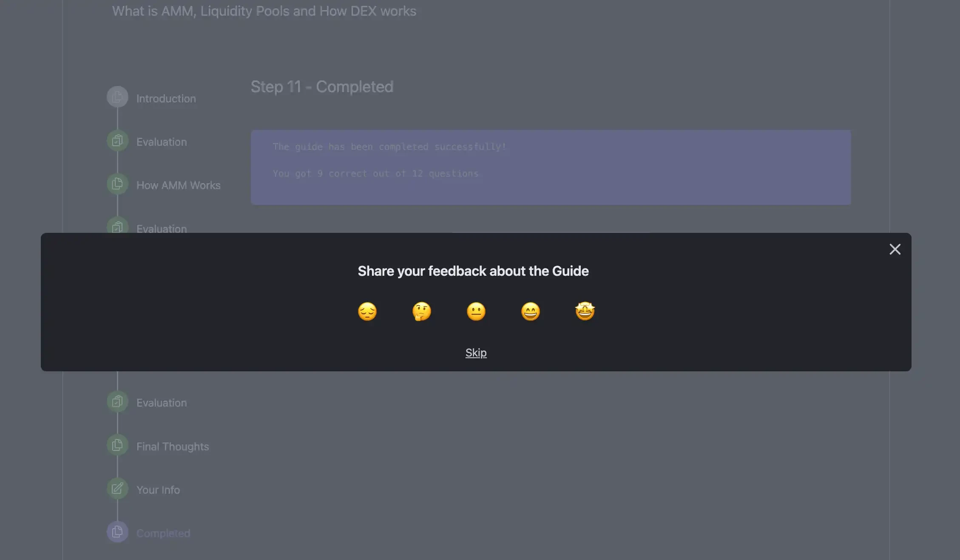This screenshot has width=960, height=560.
Task: Select the pensive sad face emoji rating
Action: click(367, 311)
